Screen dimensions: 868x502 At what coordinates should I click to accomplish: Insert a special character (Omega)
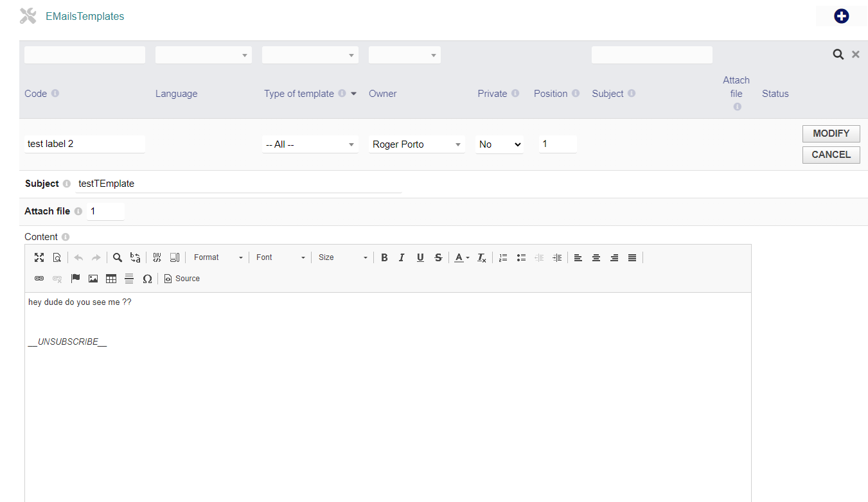click(x=147, y=279)
